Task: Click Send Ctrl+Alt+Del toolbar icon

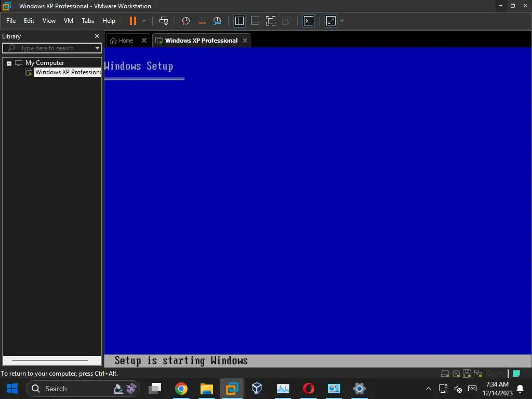Action: coord(164,21)
